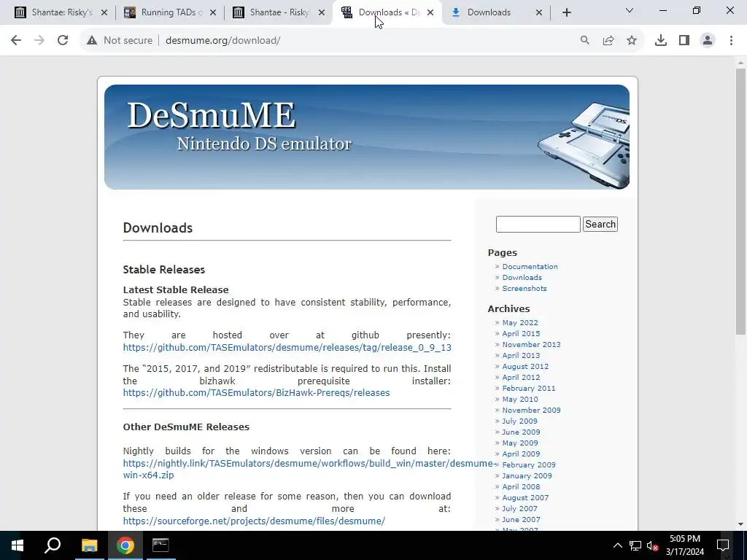Open the release_0_9_13 GitHub link
The height and width of the screenshot is (560, 747).
coord(287,347)
